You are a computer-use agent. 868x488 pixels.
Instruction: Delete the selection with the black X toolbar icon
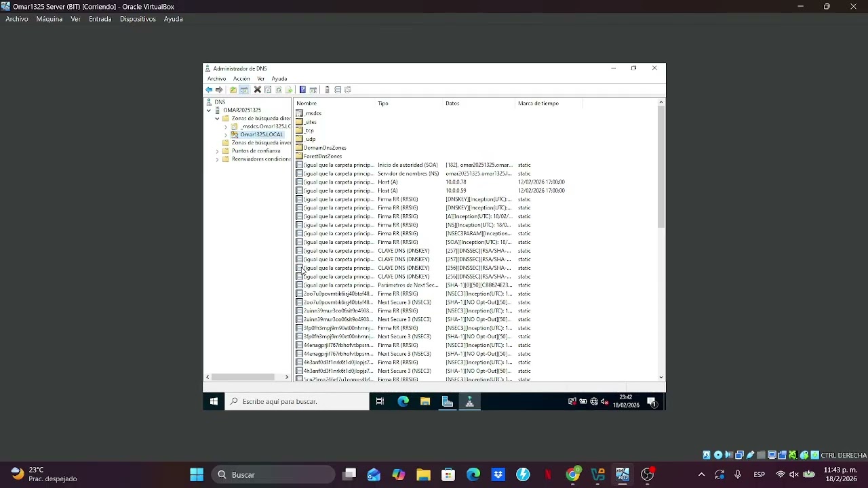pos(258,90)
